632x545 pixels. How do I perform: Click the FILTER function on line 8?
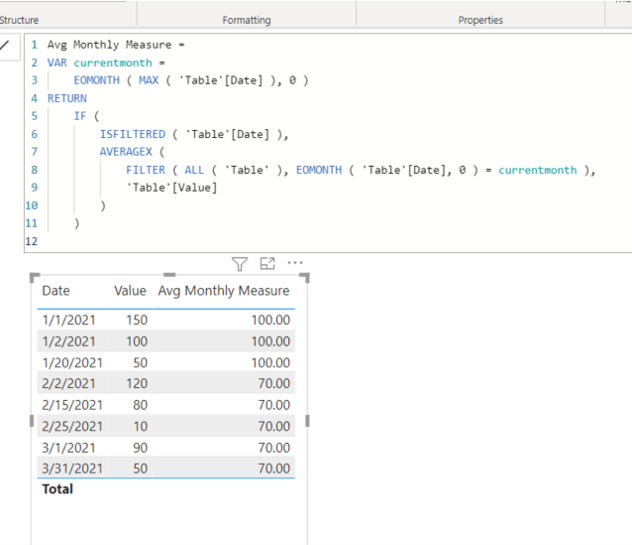(x=146, y=170)
